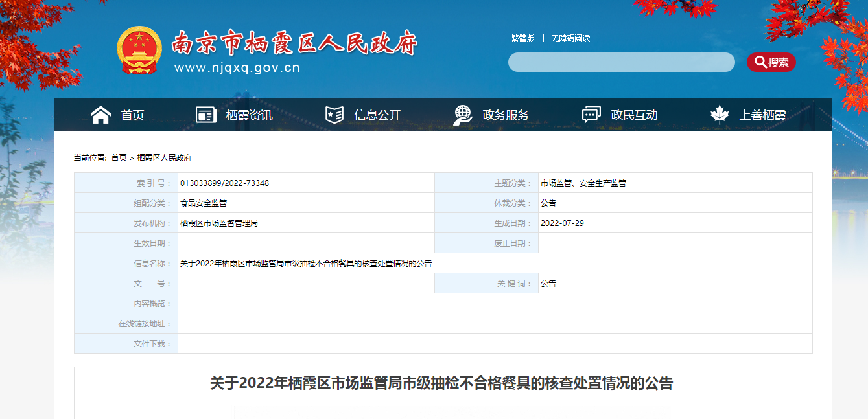
Task: Click the home house icon in navigation
Action: coord(100,115)
